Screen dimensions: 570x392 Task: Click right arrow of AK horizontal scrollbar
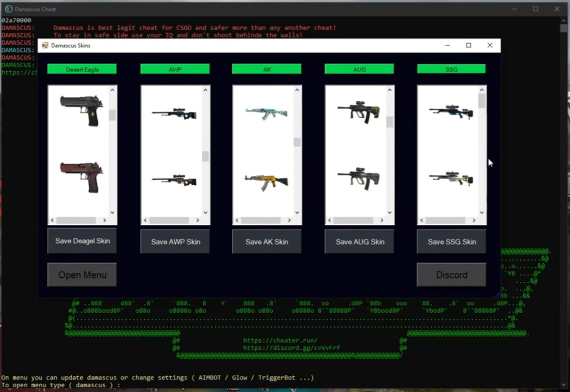tap(289, 220)
